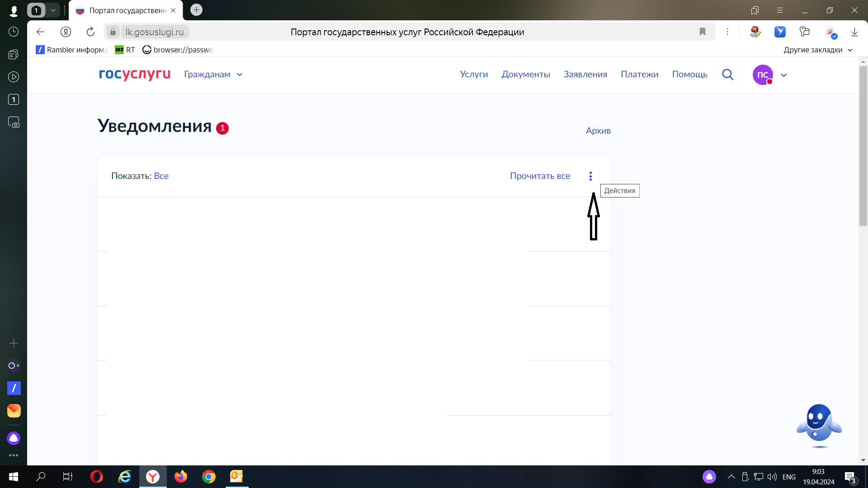Launch Firefox from the Windows taskbar
The image size is (868, 488).
pyautogui.click(x=181, y=476)
